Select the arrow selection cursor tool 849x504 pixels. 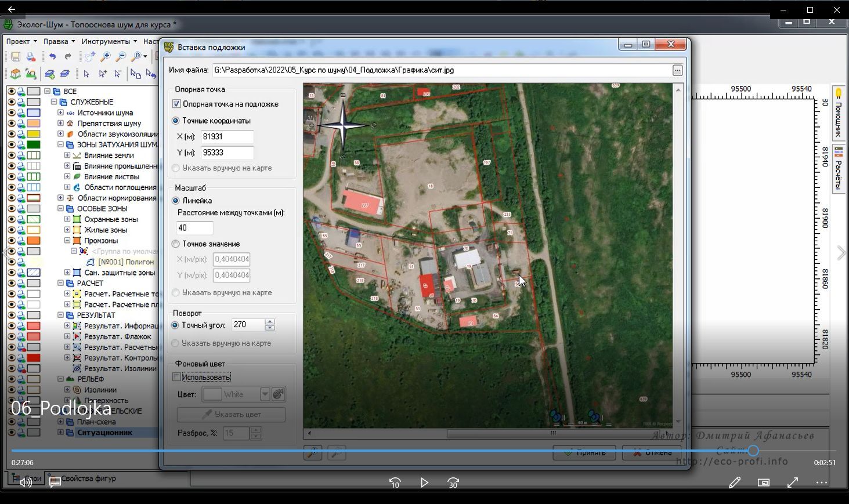(86, 74)
